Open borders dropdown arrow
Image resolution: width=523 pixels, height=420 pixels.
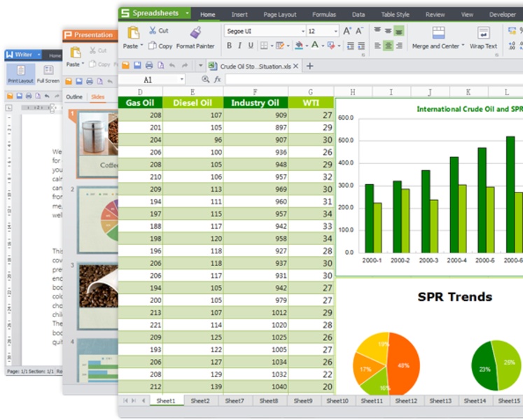pos(272,46)
